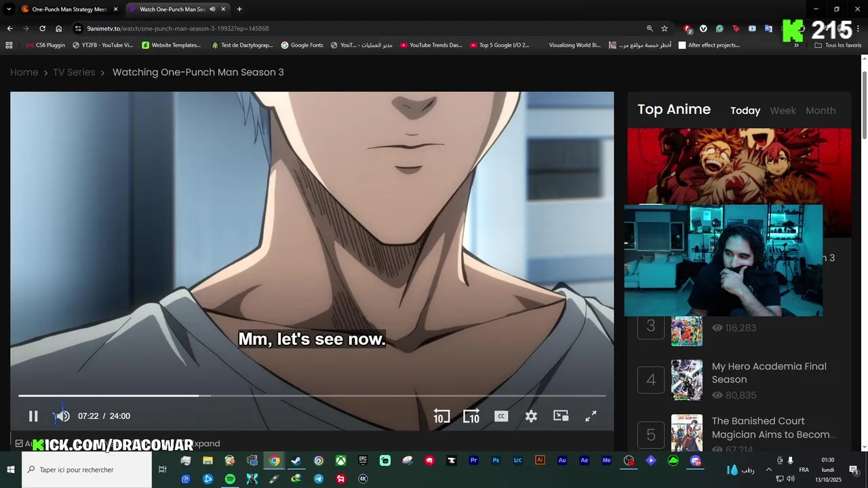Open Top 5 Google I/O bookmark
Image resolution: width=868 pixels, height=488 pixels.
click(500, 45)
